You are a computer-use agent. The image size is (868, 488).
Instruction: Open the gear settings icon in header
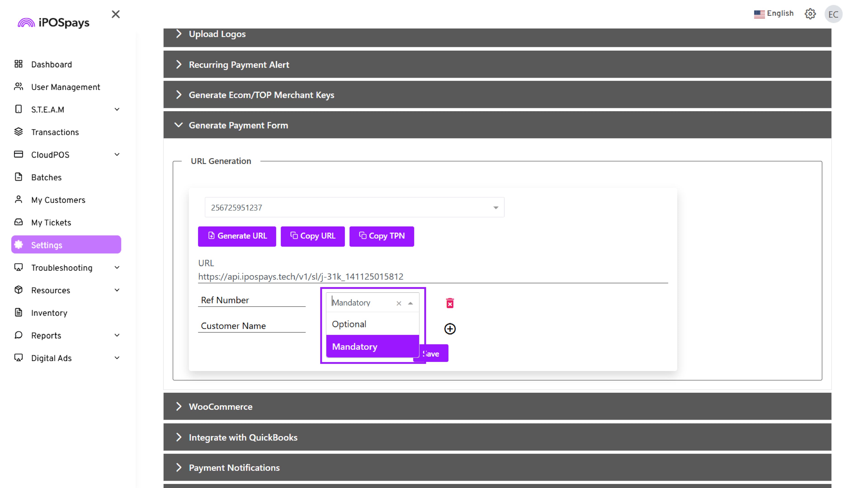click(810, 14)
